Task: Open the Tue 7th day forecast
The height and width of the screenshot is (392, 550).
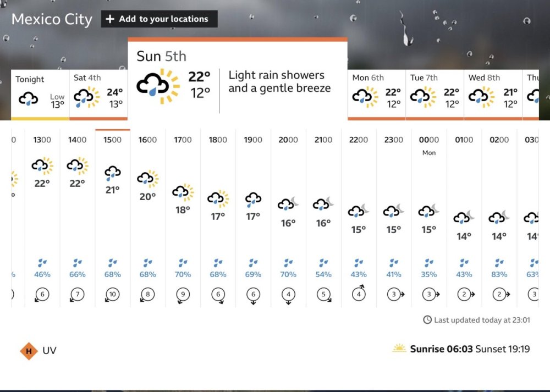Action: click(x=435, y=95)
